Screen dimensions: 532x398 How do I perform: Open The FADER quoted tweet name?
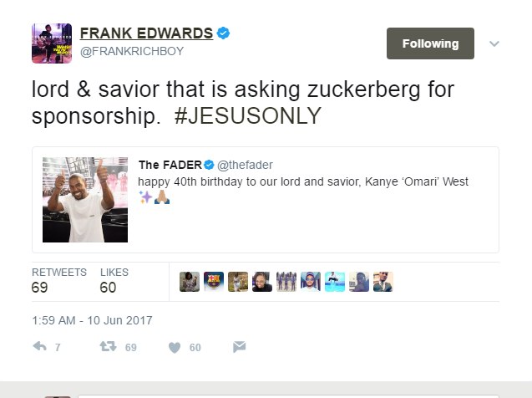pos(170,166)
